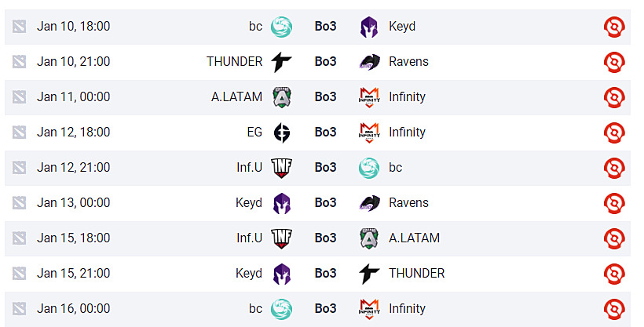Open the EG team name link
Viewport: 644px width, 327px height.
tap(254, 133)
